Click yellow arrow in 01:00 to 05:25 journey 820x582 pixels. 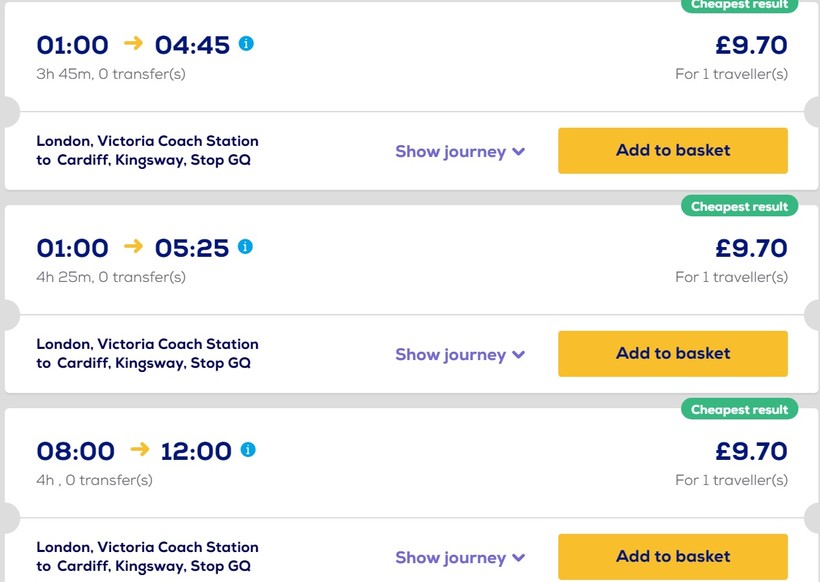(x=133, y=246)
